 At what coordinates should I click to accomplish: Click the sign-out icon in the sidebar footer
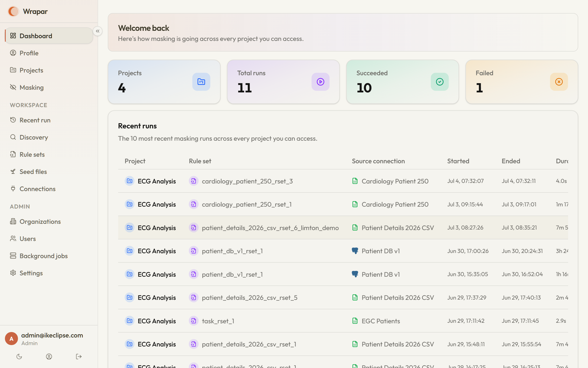(x=79, y=357)
